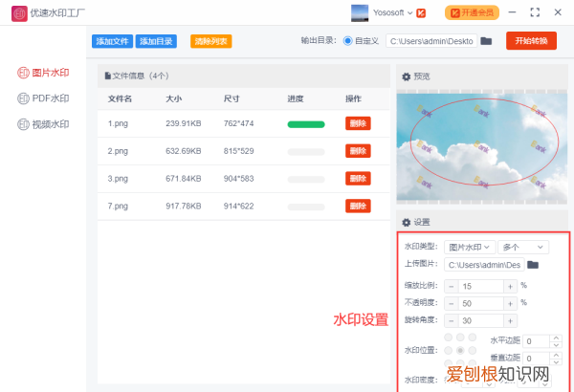Click the 视频水印 sidebar stamp icon

(23, 124)
